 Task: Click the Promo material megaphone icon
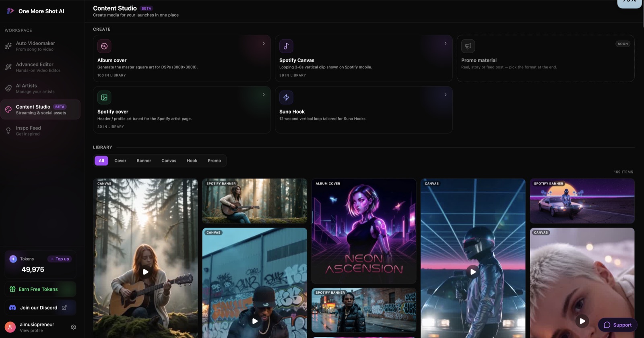[x=468, y=46]
